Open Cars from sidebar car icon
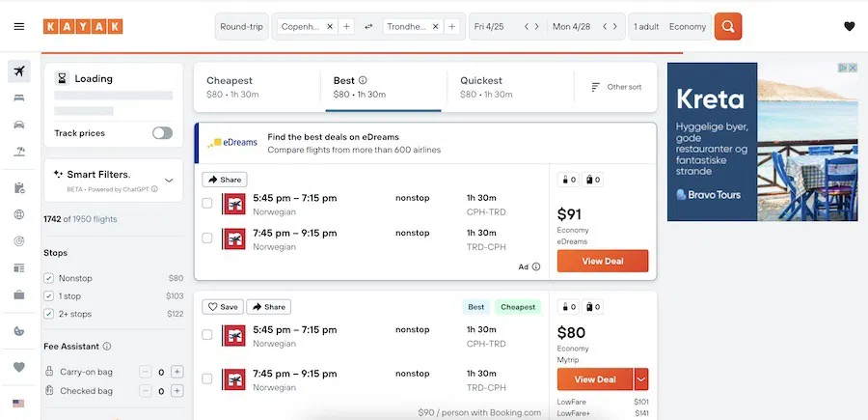Image resolution: width=868 pixels, height=420 pixels. (19, 125)
